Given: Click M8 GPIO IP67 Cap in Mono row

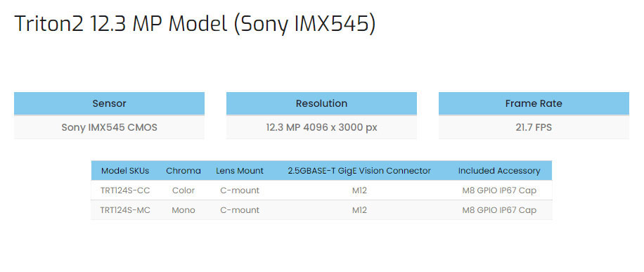Looking at the screenshot, I should pyautogui.click(x=499, y=210).
